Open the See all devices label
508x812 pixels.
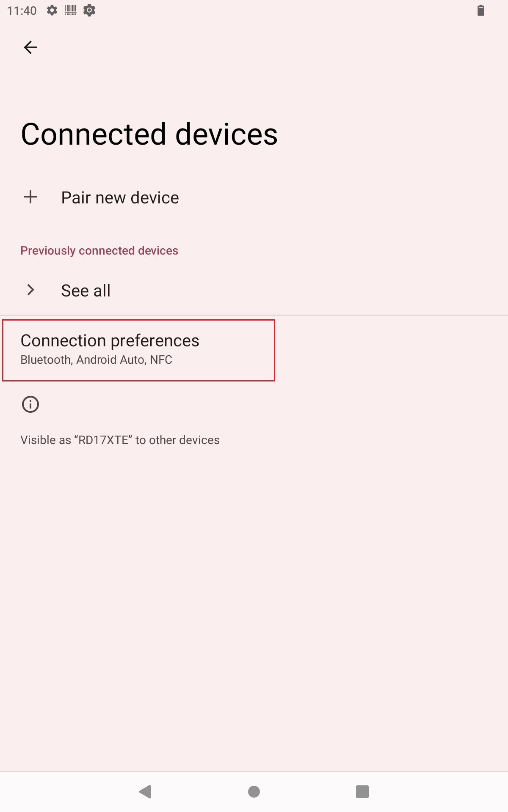tap(86, 291)
